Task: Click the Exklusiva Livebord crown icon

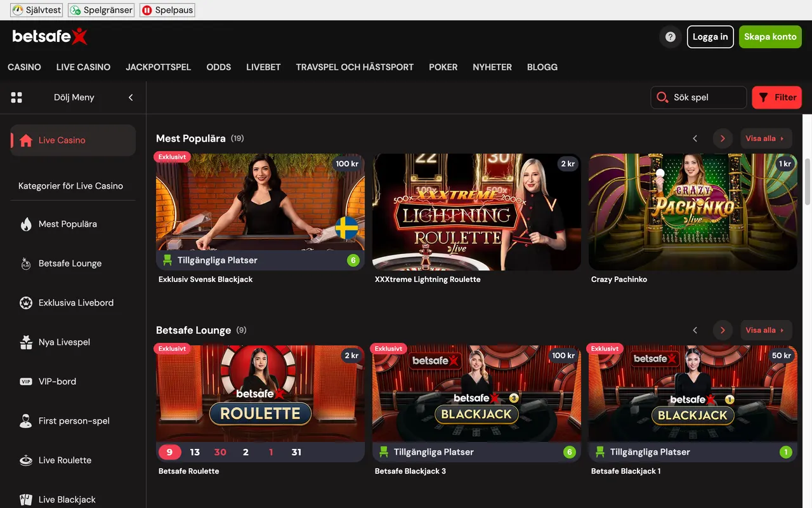Action: tap(26, 303)
